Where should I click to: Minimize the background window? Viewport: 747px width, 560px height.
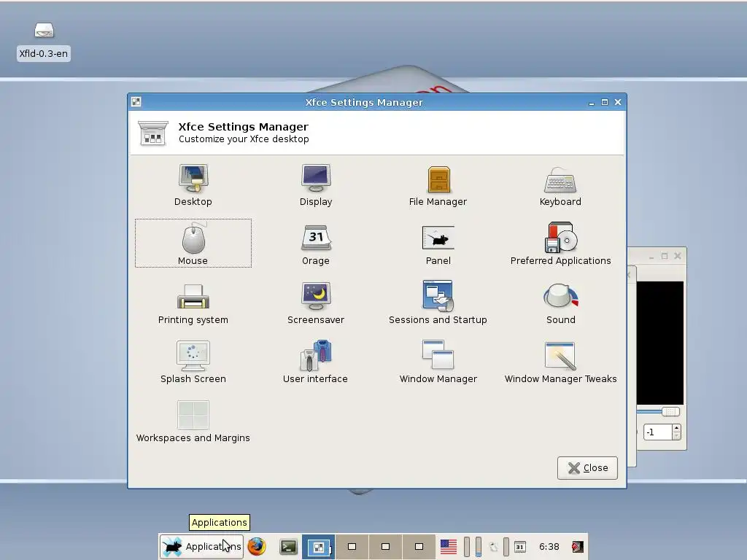(651, 257)
